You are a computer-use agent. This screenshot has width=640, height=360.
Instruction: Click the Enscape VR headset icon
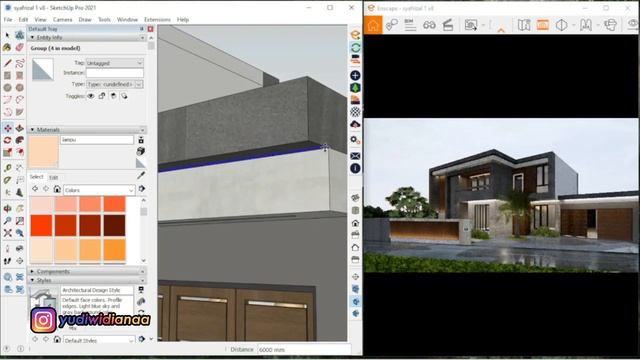click(x=610, y=25)
